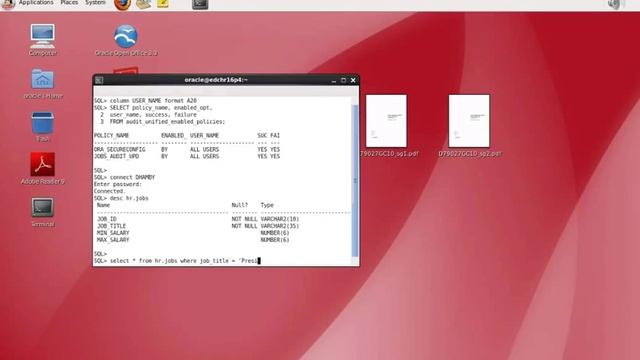Click the 'desc hr.jobs' command line
The height and width of the screenshot is (360, 640).
tap(121, 198)
